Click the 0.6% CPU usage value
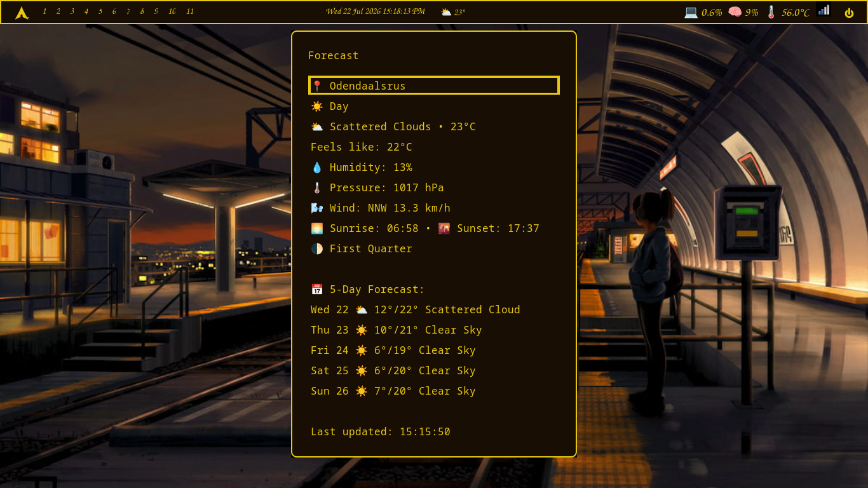 pyautogui.click(x=712, y=12)
